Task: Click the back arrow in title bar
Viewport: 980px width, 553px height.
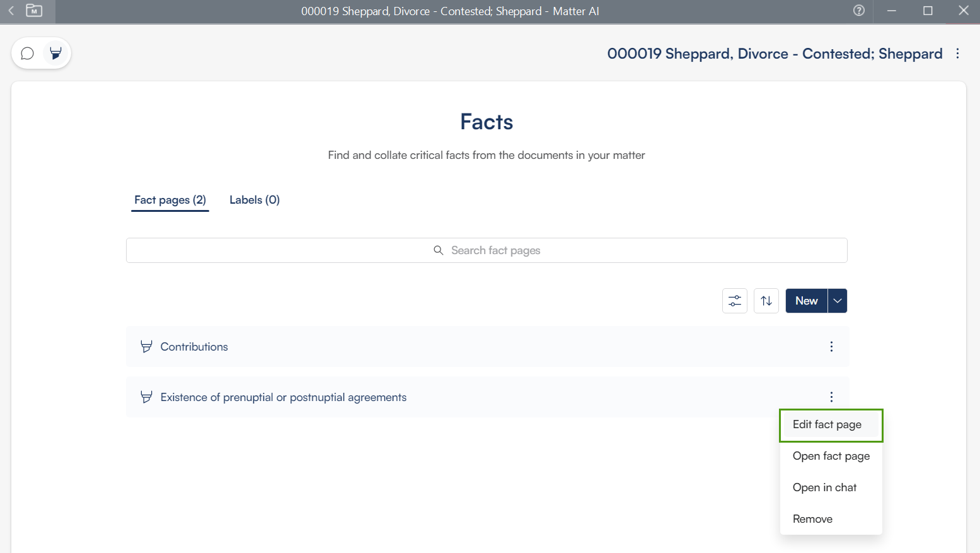Action: [x=11, y=11]
